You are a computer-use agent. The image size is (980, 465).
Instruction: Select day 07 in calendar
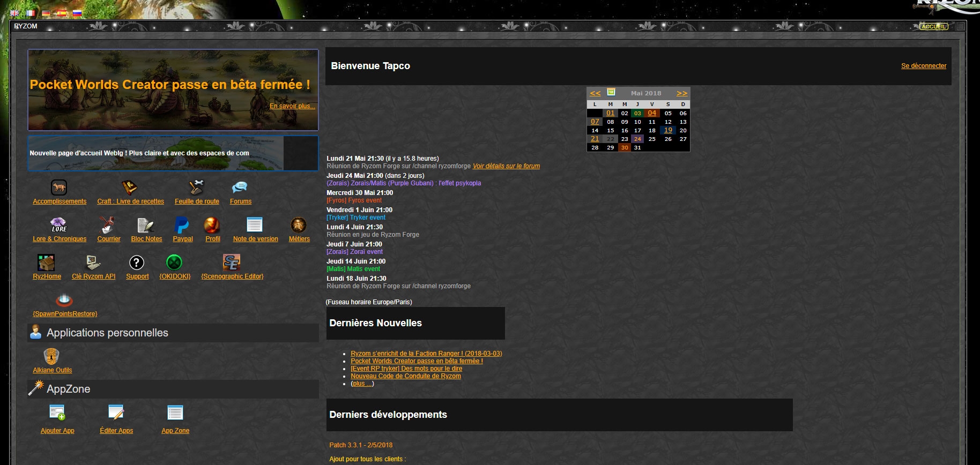point(595,122)
